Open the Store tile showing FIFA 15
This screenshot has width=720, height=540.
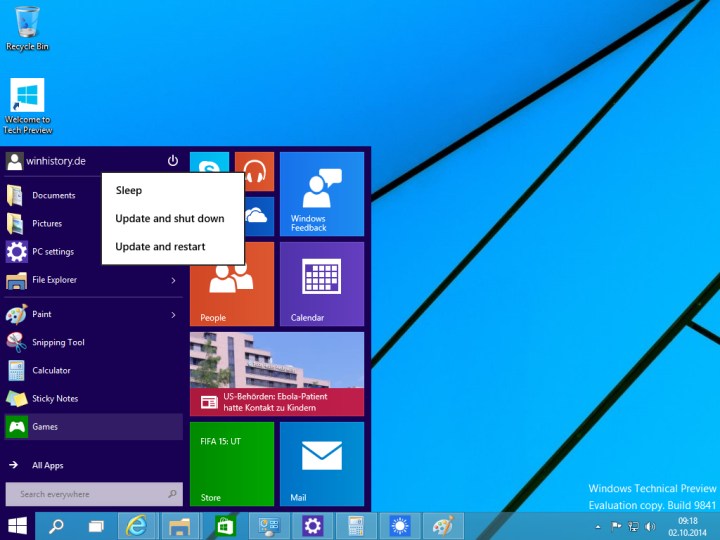[232, 464]
